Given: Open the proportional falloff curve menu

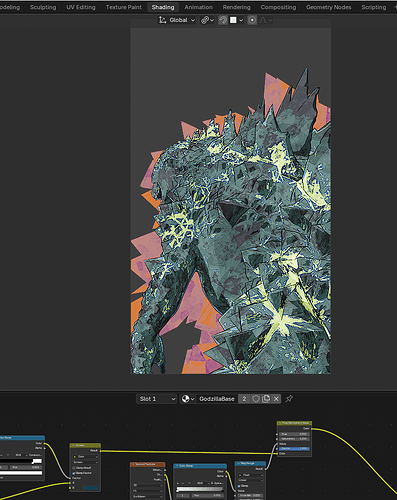Looking at the screenshot, I should pos(265,20).
